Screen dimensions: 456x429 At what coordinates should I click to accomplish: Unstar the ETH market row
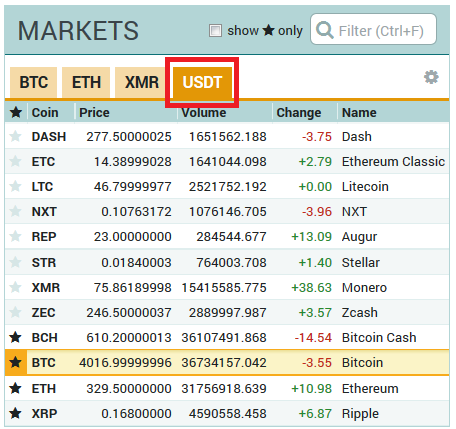click(15, 388)
